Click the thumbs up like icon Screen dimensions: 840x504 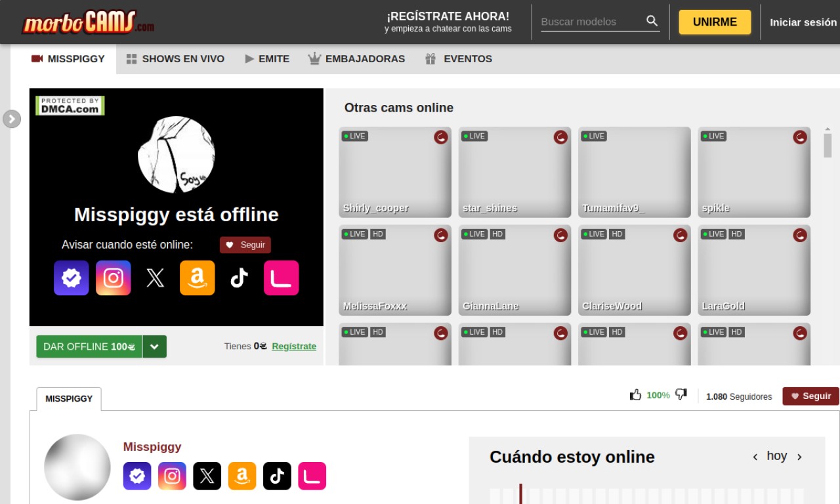pos(635,394)
